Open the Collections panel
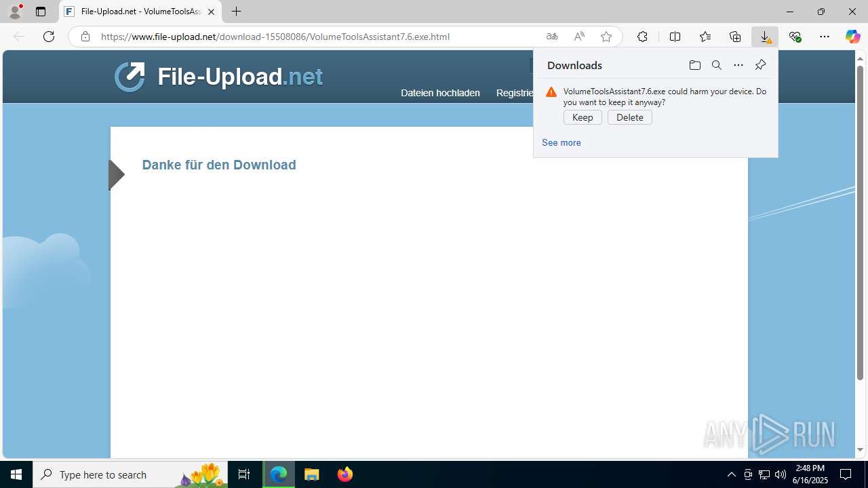 tap(735, 37)
